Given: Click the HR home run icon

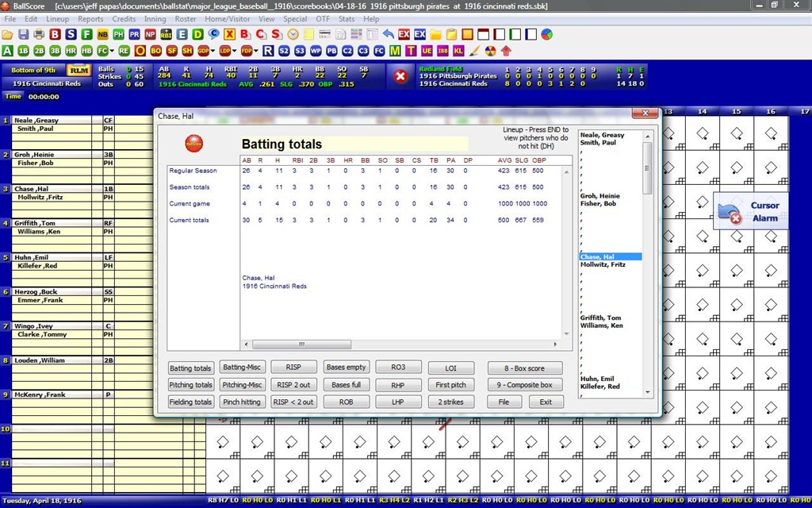Looking at the screenshot, I should coord(71,51).
